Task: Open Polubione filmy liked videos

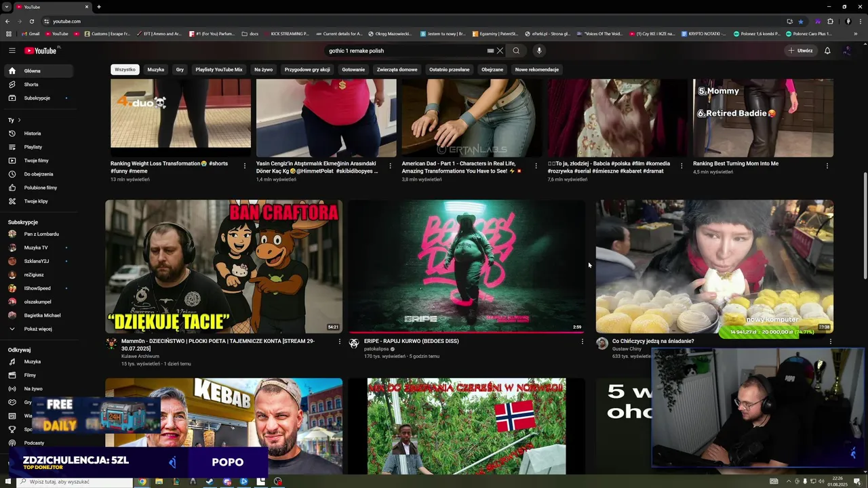Action: [x=39, y=188]
